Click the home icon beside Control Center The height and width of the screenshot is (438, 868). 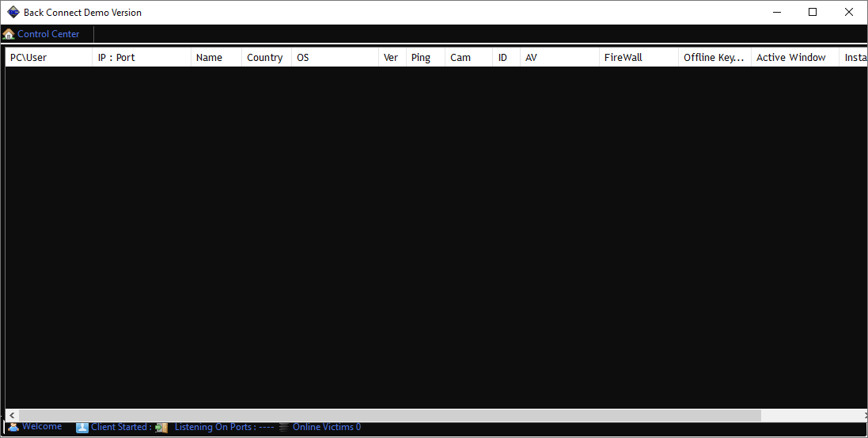[x=9, y=34]
